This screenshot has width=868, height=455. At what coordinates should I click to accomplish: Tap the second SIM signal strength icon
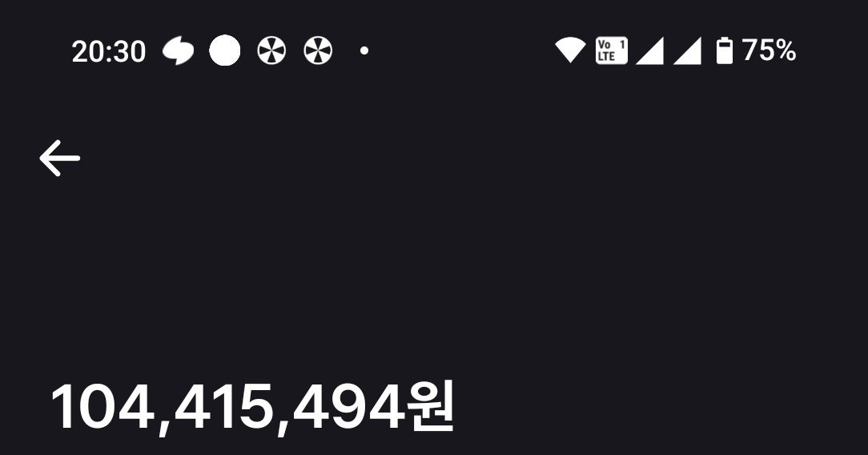tap(687, 51)
